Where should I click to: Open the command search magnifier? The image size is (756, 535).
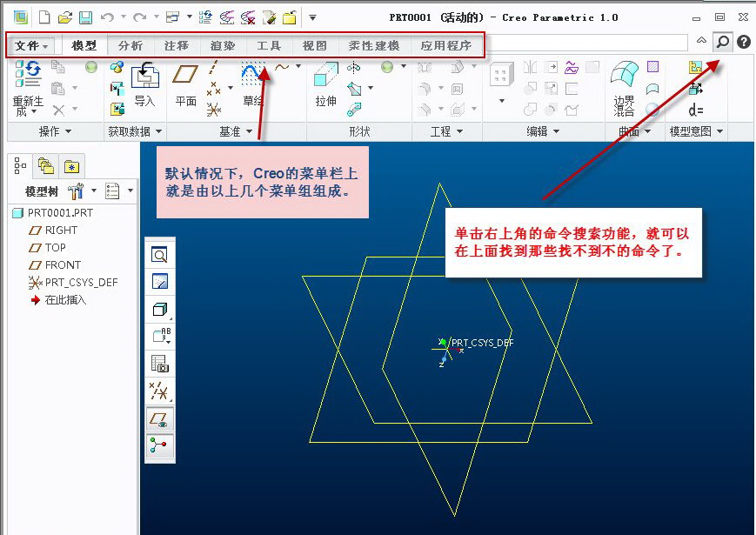point(722,42)
